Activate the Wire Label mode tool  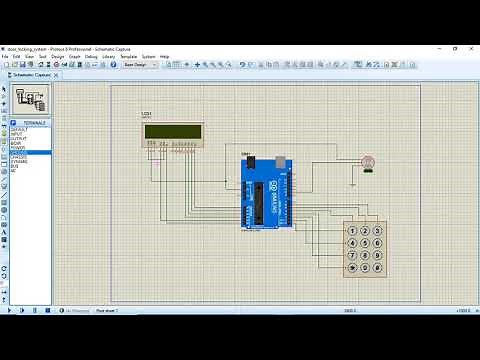[x=4, y=111]
